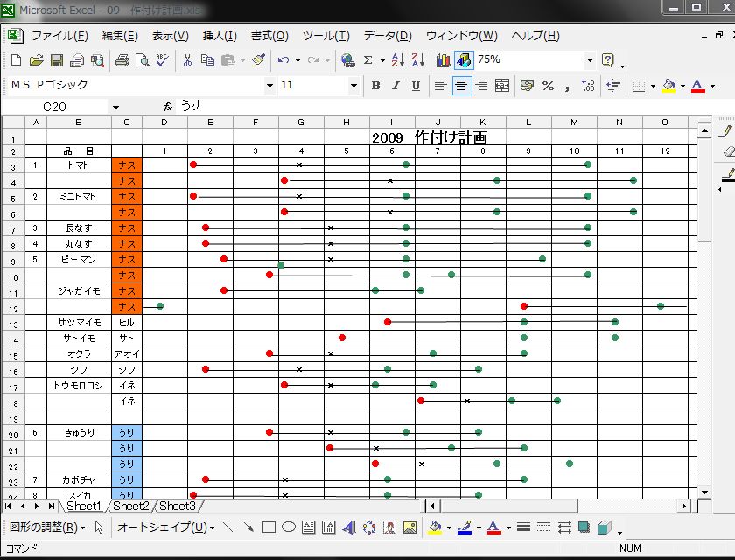Switch to Sheet3 tab
The image size is (735, 560).
point(177,506)
